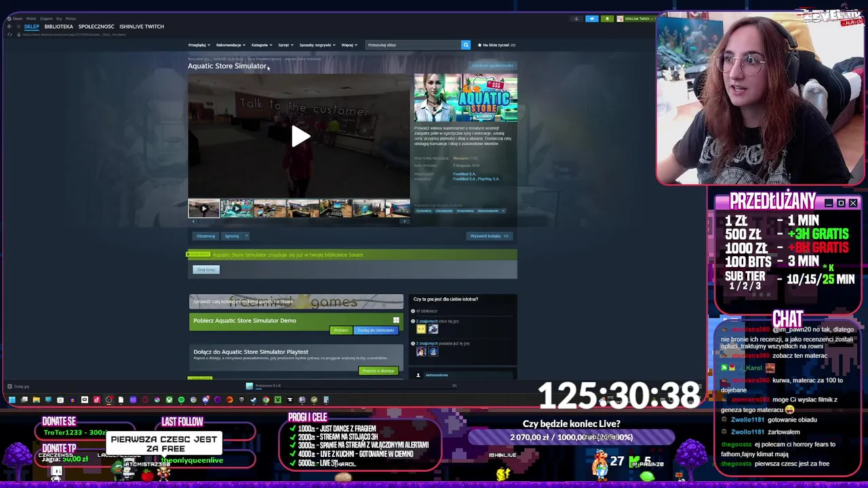
Task: Open the Rekomendacje dropdown menu
Action: pyautogui.click(x=231, y=45)
